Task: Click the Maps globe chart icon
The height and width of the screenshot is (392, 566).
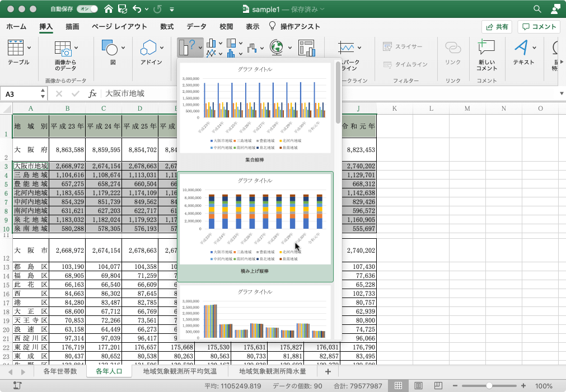Action: [277, 47]
